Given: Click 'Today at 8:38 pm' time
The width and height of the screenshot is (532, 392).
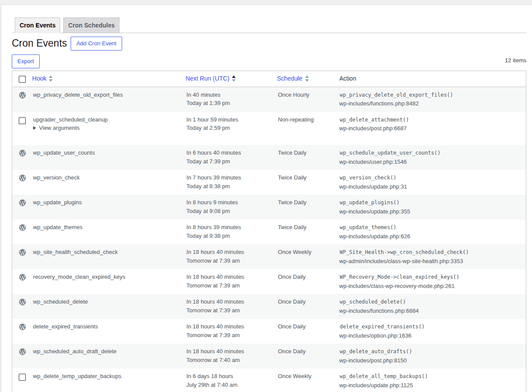Looking at the screenshot, I should (208, 186).
